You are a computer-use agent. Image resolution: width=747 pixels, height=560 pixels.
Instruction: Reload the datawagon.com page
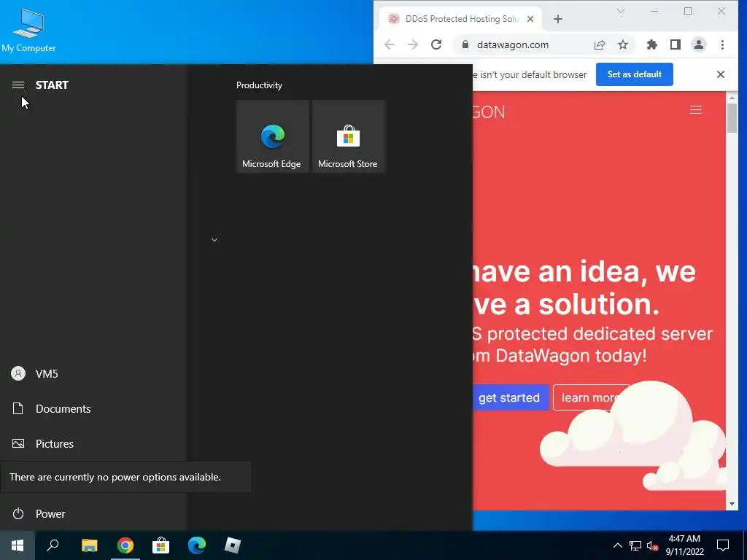point(436,44)
